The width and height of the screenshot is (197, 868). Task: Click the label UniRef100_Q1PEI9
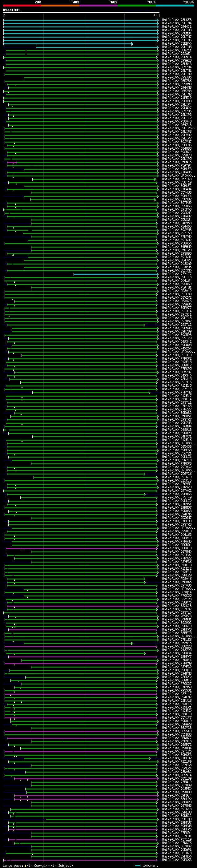click(176, 98)
